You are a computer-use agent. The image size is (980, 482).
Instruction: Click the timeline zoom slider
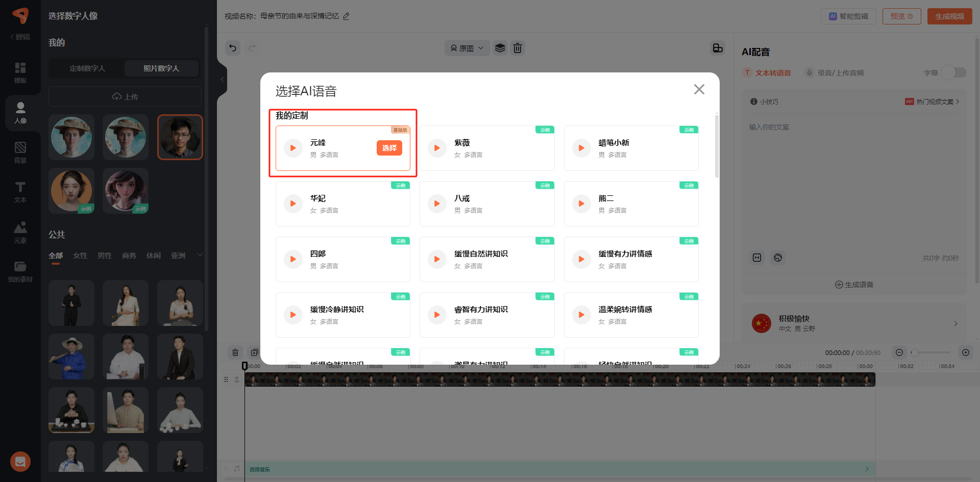pyautogui.click(x=932, y=352)
